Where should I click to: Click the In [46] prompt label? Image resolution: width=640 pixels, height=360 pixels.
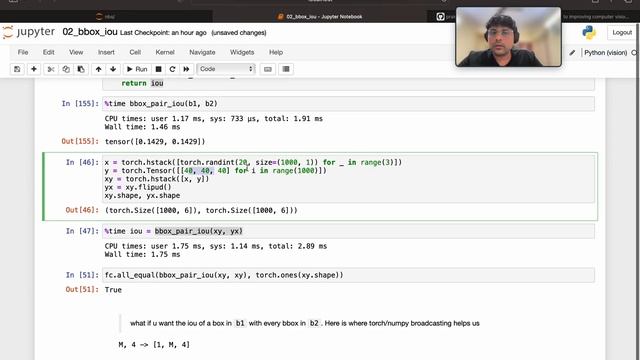pyautogui.click(x=82, y=162)
